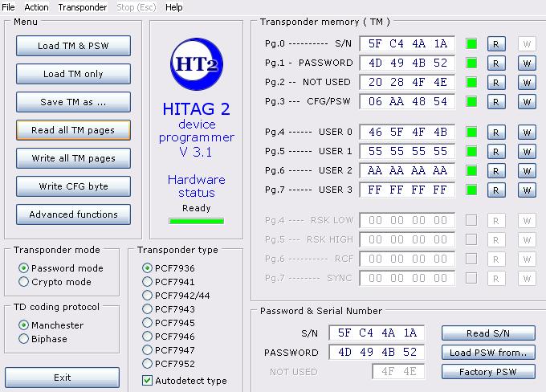
Task: Read Pg.0 S/N page with R button
Action: tap(496, 44)
